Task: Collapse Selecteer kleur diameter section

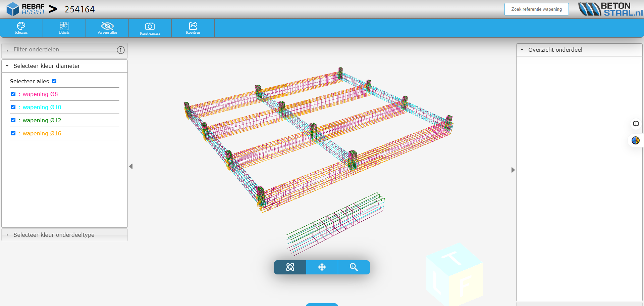Action: [47, 66]
